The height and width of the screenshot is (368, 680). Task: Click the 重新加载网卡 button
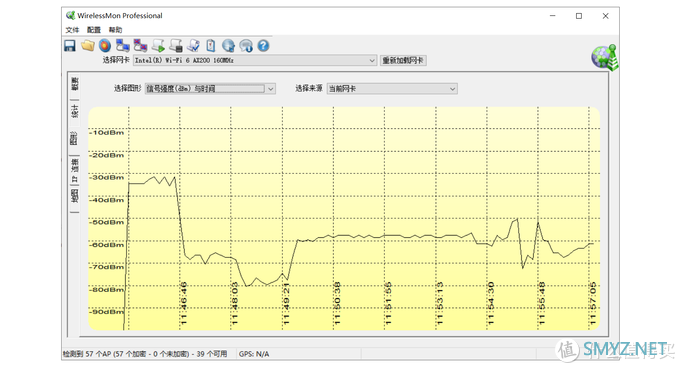[x=403, y=60]
